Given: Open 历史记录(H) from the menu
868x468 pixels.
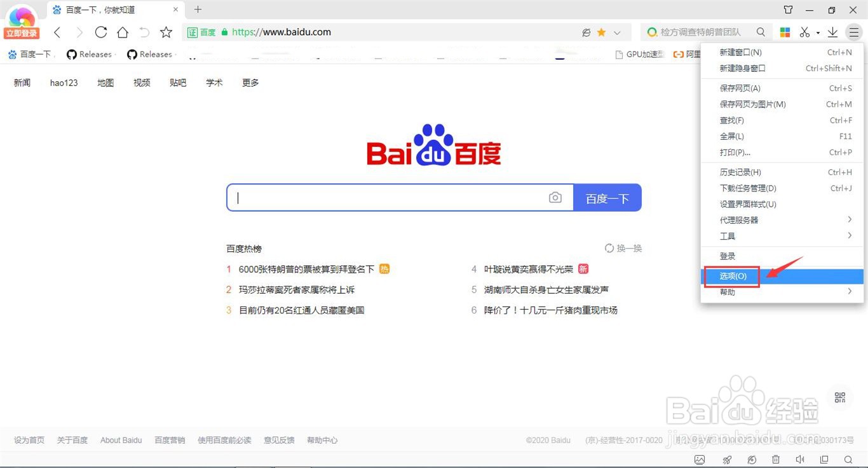Looking at the screenshot, I should point(782,172).
